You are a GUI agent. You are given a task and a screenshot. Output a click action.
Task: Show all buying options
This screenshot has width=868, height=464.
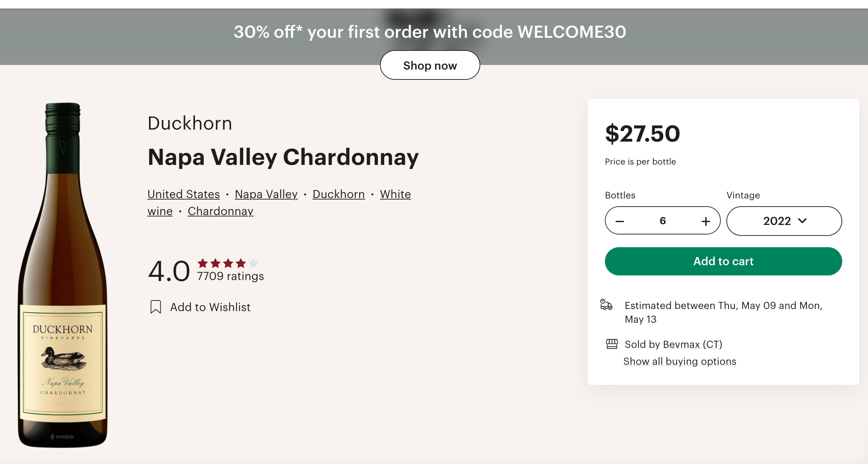[x=680, y=361]
